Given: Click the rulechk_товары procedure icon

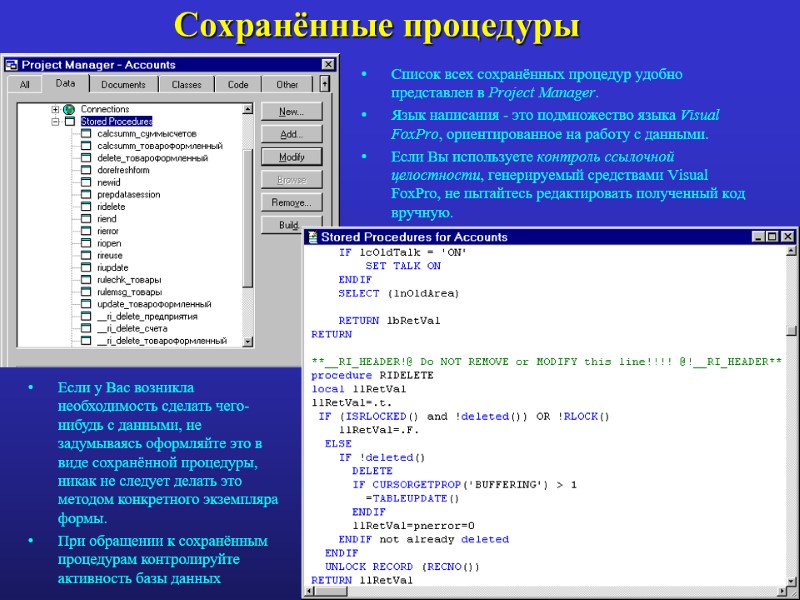Looking at the screenshot, I should pos(85,279).
